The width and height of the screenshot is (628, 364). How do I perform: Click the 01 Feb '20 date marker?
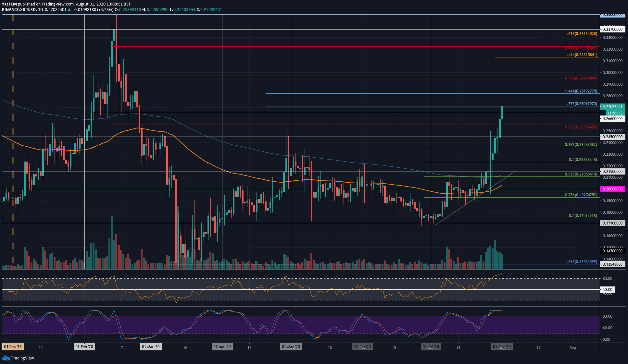(x=84, y=347)
